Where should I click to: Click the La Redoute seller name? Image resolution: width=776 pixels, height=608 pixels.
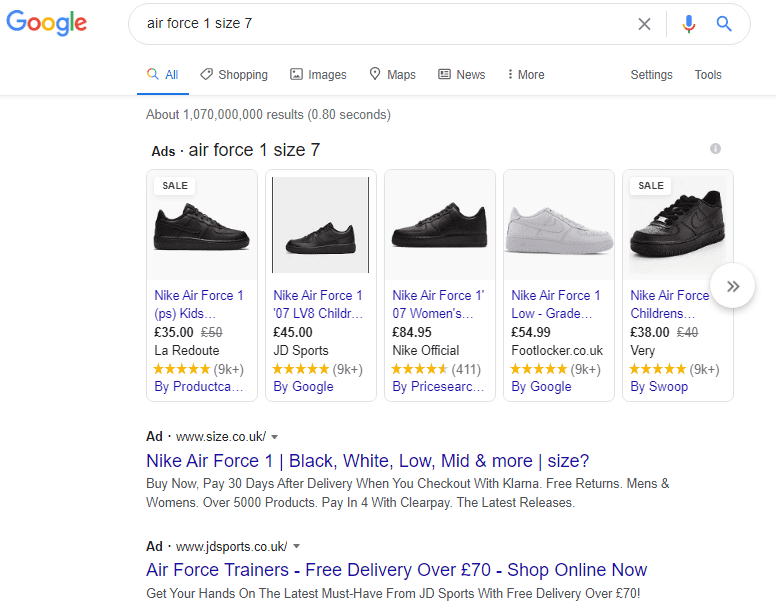coord(187,350)
